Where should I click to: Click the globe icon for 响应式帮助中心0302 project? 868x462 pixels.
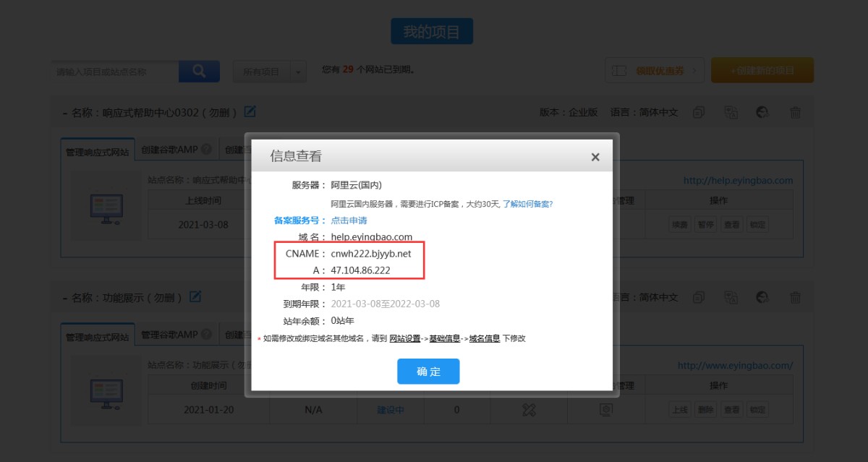click(x=762, y=113)
